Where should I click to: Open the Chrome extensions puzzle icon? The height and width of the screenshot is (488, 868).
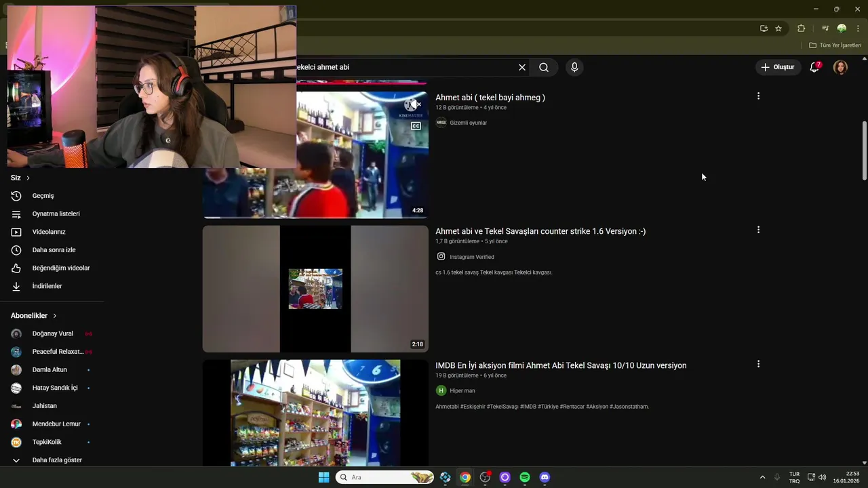pos(802,28)
